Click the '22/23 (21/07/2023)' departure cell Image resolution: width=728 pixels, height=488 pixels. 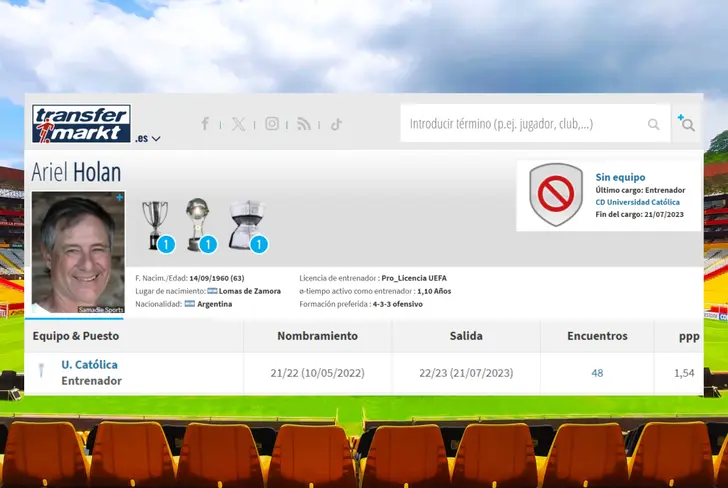466,373
